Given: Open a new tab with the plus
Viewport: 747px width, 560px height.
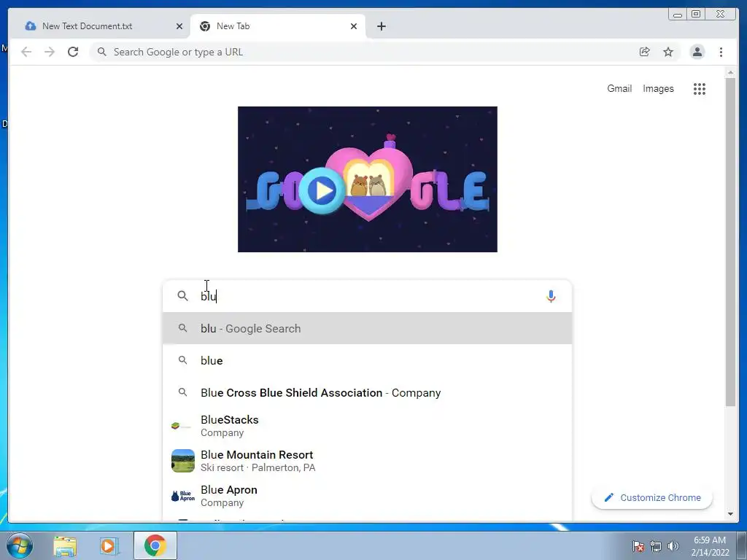Looking at the screenshot, I should pos(381,26).
